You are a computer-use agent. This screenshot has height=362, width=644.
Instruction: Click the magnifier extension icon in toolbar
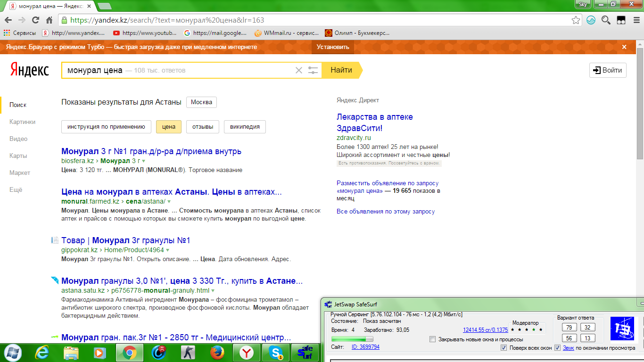606,20
